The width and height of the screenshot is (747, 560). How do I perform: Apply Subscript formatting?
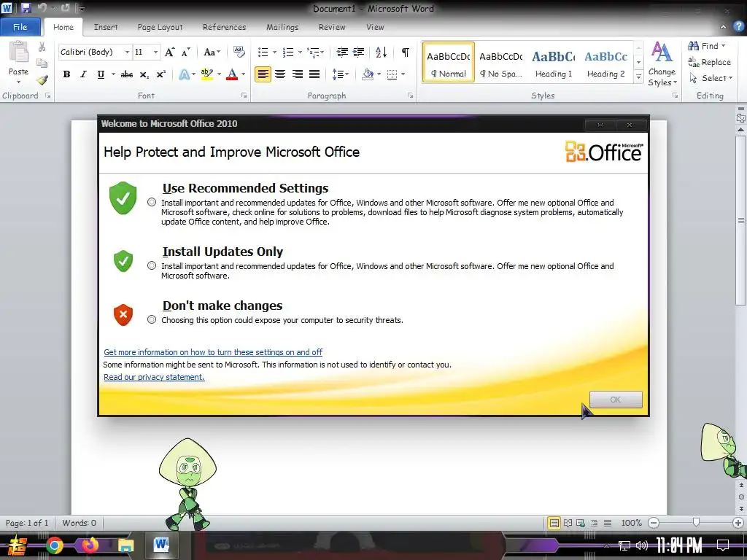click(144, 74)
